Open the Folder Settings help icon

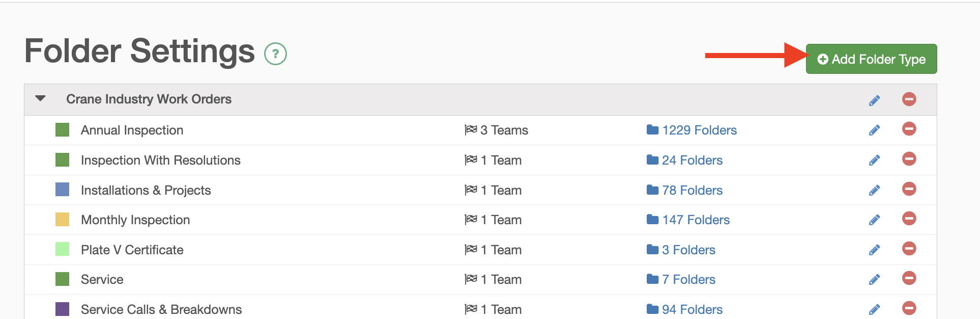[x=275, y=54]
